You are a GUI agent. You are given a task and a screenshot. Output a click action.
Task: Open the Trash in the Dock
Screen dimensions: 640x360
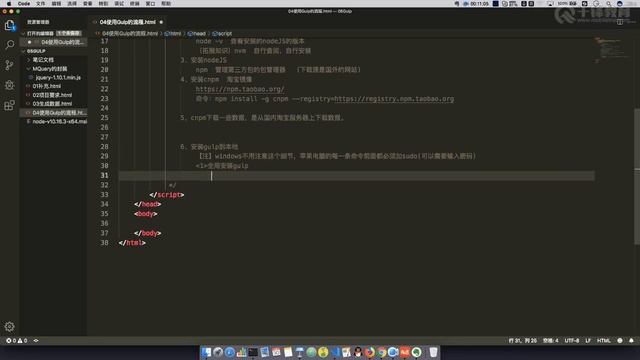pos(433,352)
